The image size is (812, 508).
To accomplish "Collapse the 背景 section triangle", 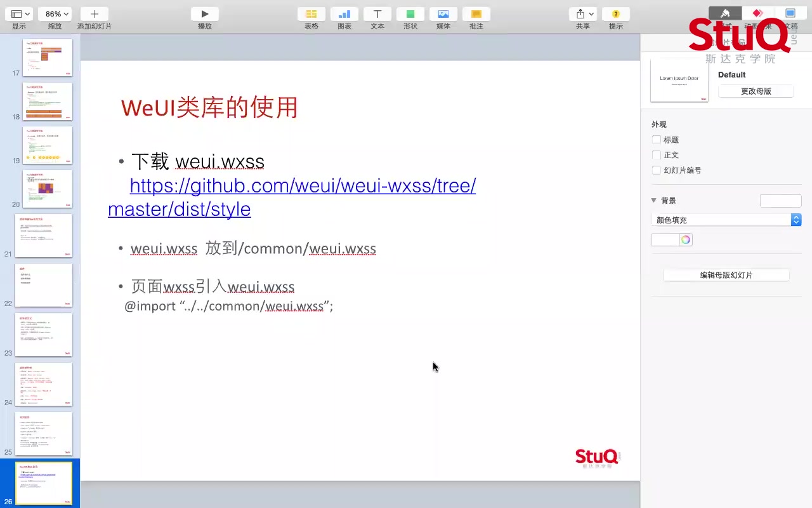I will [x=654, y=200].
